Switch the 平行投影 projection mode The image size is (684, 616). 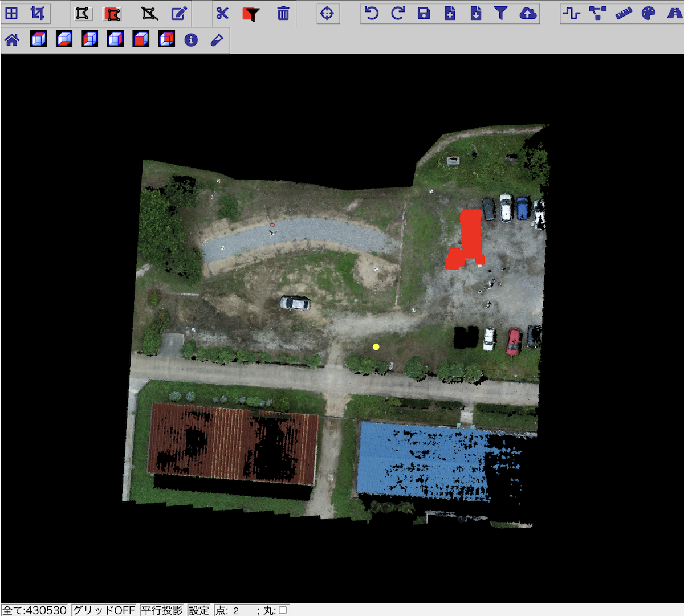point(162,610)
